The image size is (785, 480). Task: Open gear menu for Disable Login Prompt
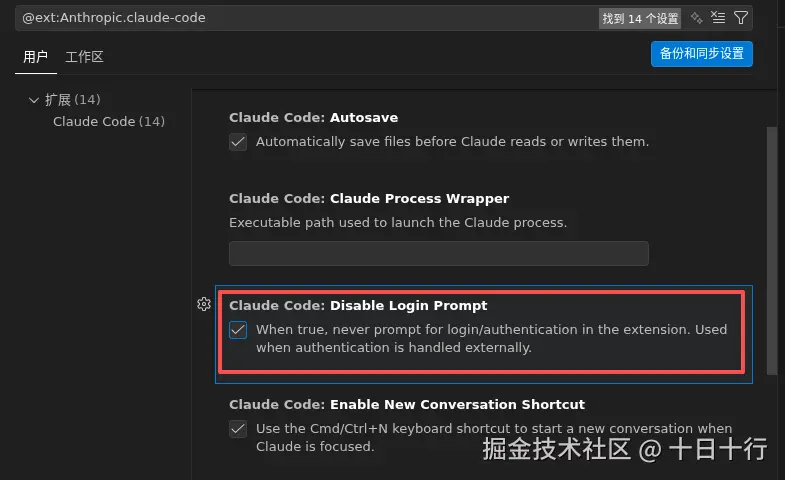tap(204, 304)
